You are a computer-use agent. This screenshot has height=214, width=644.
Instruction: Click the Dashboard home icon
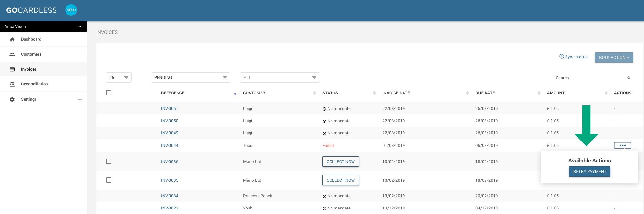(12, 39)
